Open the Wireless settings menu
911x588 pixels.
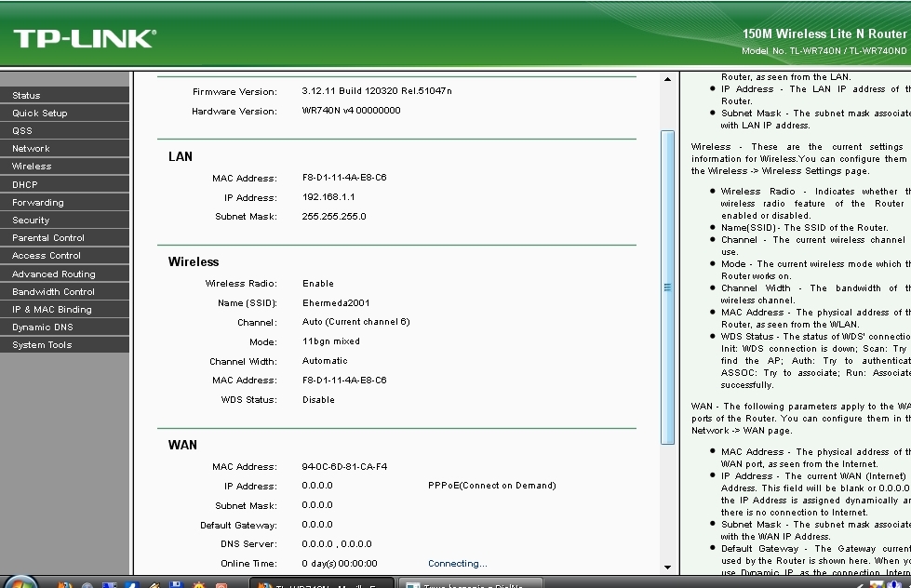[x=64, y=167]
